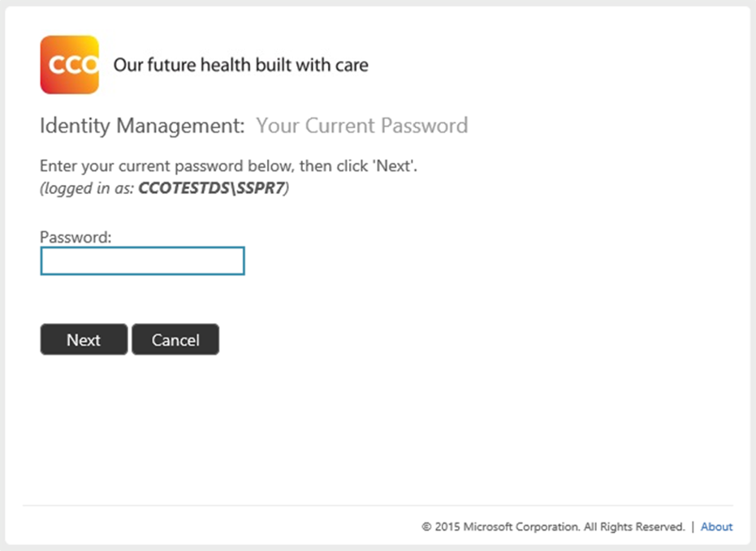Cancel the password entry with Cancel button

pos(175,339)
